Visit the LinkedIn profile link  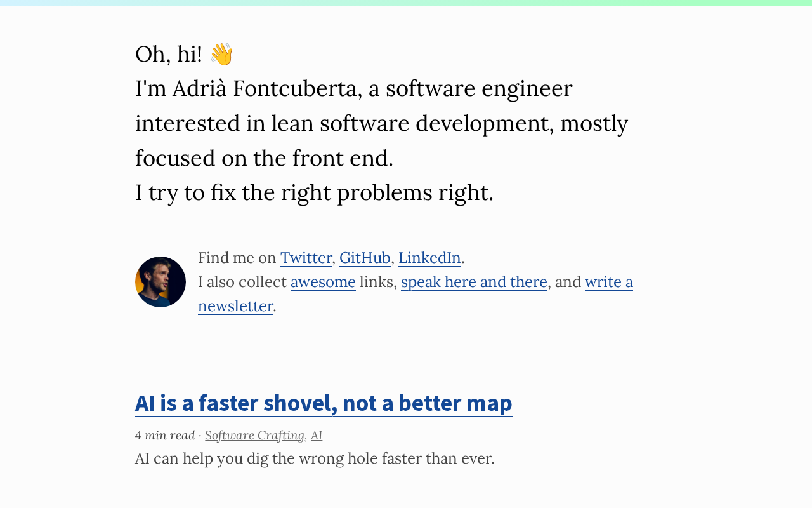coord(429,258)
